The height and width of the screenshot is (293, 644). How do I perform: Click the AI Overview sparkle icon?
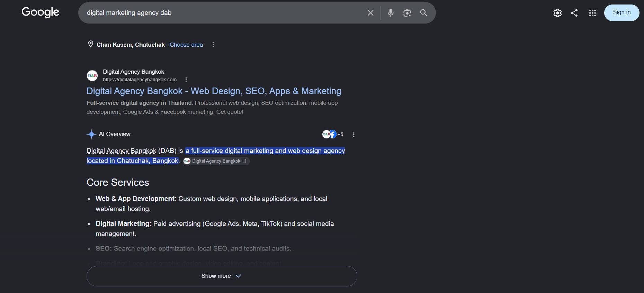click(91, 134)
